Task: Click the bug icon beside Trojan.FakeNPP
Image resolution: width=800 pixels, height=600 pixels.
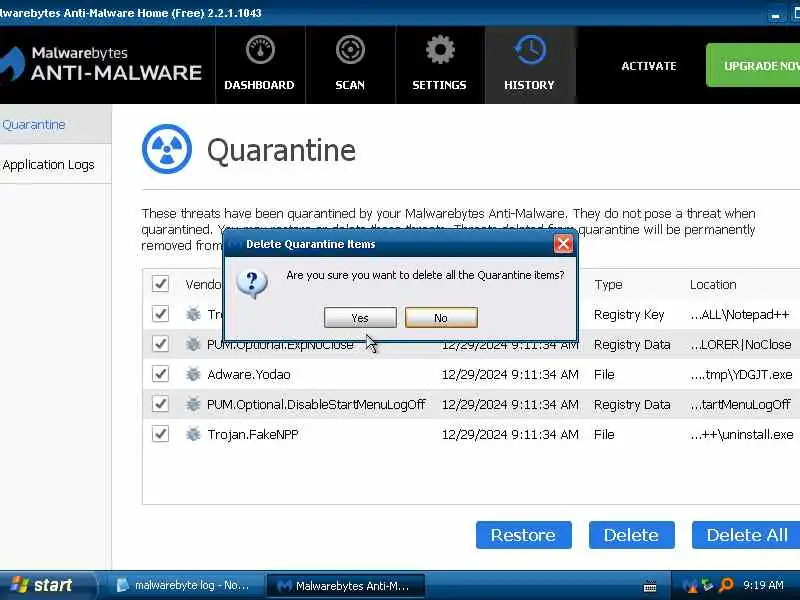Action: pyautogui.click(x=193, y=434)
